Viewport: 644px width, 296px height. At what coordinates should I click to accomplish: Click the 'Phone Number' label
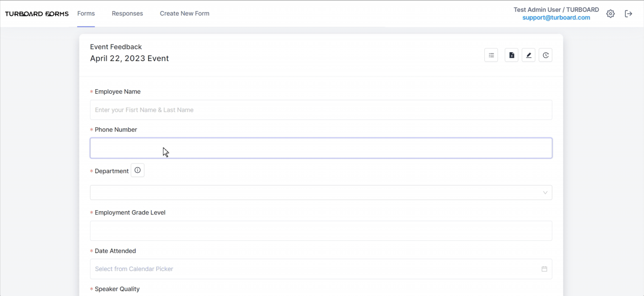point(116,130)
